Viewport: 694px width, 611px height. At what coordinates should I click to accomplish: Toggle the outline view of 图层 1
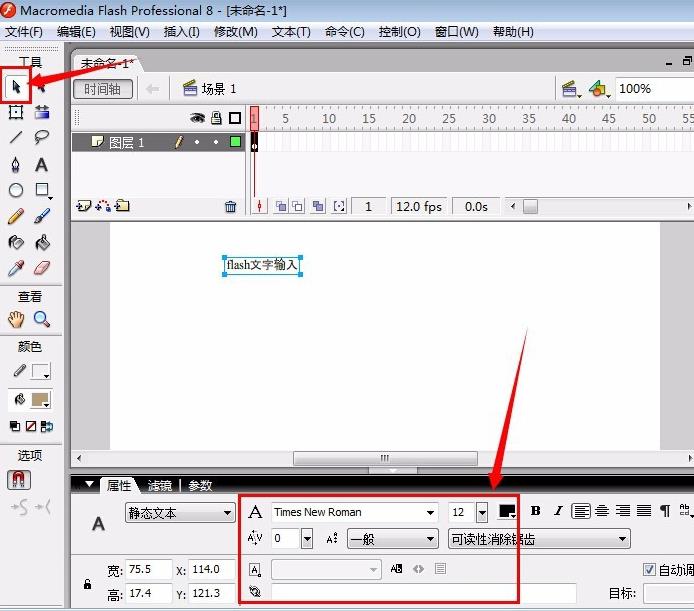point(235,142)
